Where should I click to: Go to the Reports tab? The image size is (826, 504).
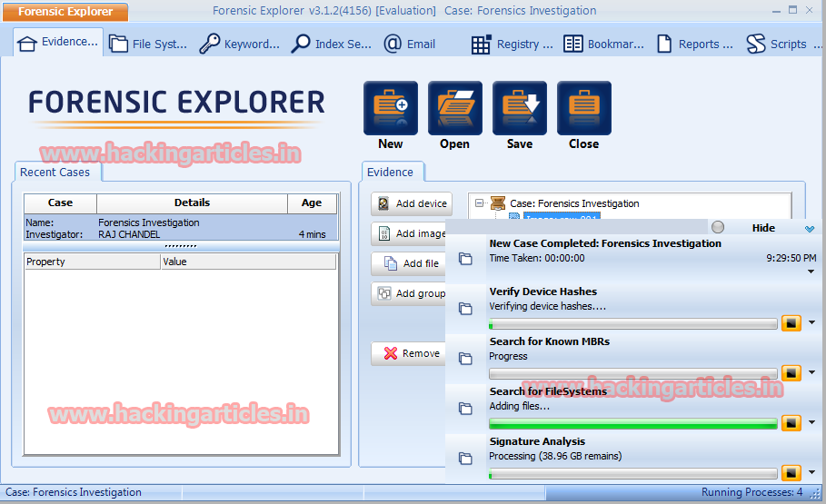(x=695, y=44)
